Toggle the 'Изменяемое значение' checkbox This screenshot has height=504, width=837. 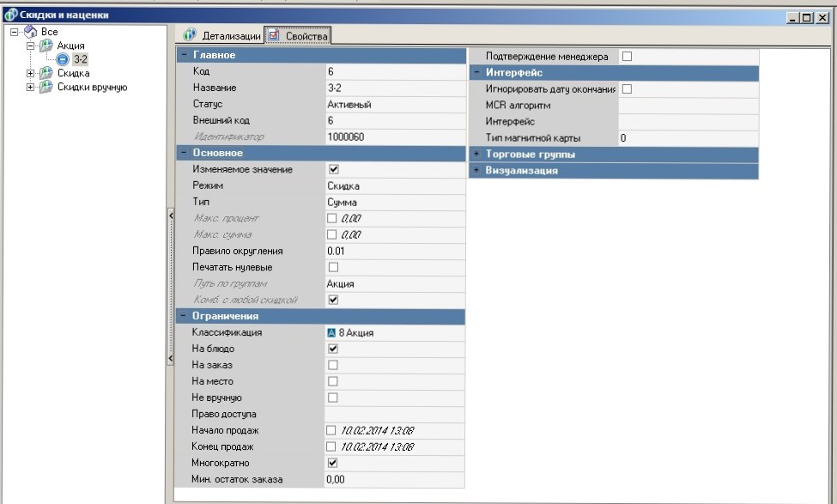pos(333,169)
